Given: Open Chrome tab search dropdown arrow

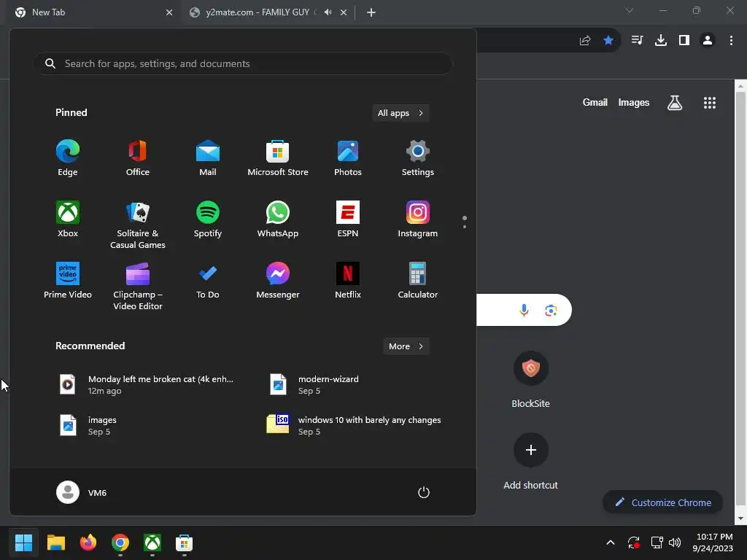Looking at the screenshot, I should coord(630,10).
